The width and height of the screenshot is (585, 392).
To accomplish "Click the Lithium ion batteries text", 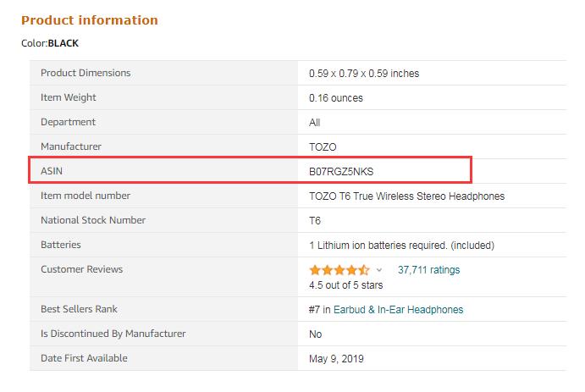I will pos(401,246).
